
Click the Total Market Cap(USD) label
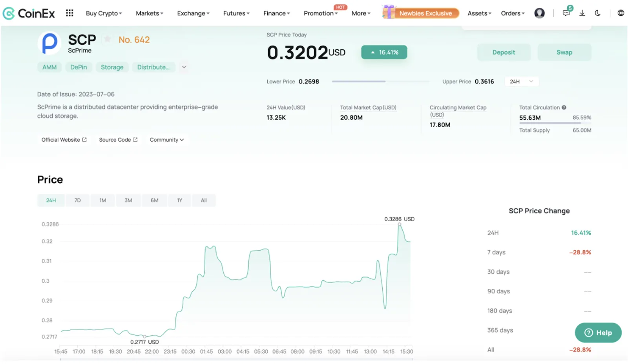tap(368, 107)
